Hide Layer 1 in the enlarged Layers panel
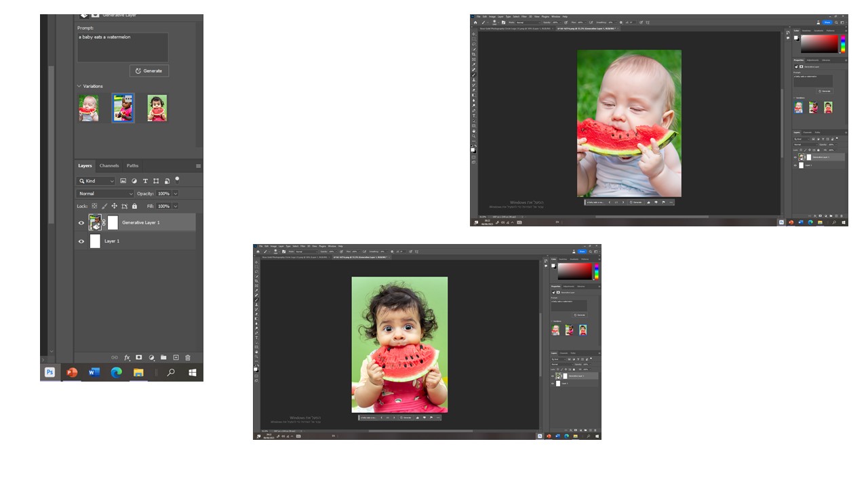This screenshot has height=488, width=868. click(81, 241)
